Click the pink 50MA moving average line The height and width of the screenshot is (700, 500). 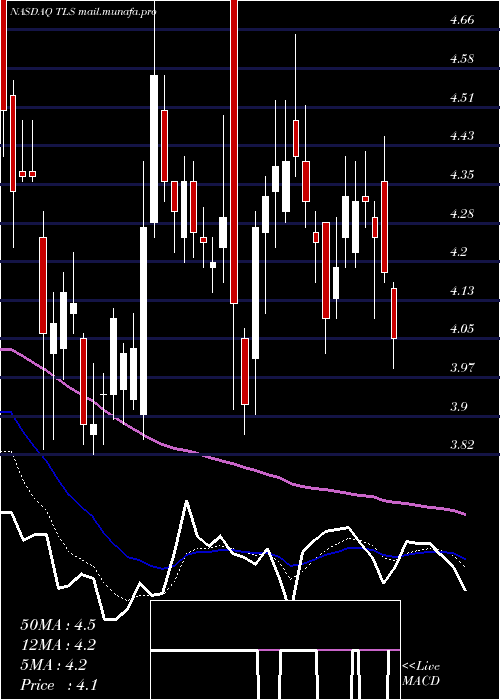click(x=232, y=465)
